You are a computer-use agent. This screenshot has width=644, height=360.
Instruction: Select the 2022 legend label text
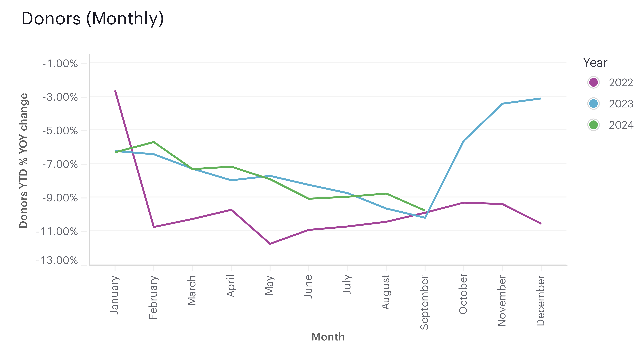coord(621,83)
